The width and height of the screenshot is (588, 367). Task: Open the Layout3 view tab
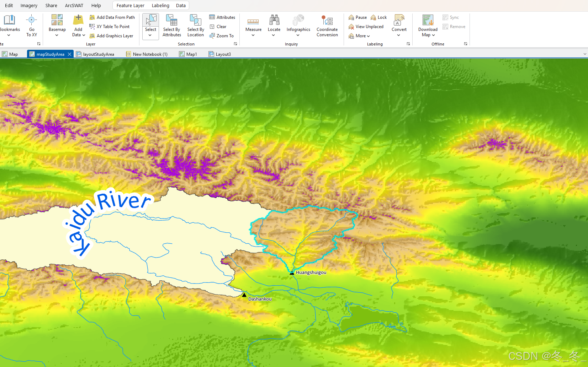click(x=220, y=54)
